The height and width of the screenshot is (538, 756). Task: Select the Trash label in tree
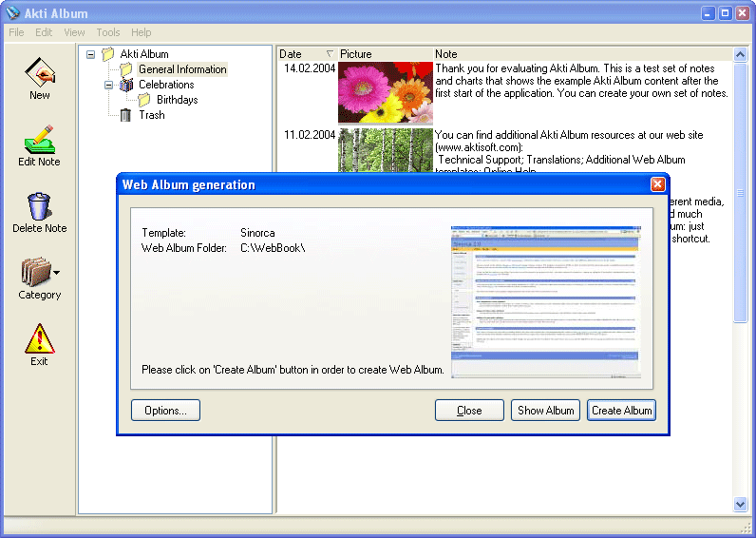click(152, 115)
